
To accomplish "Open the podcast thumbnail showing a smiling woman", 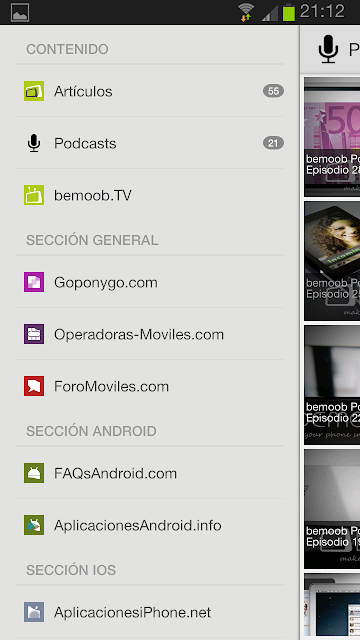I will 332,261.
